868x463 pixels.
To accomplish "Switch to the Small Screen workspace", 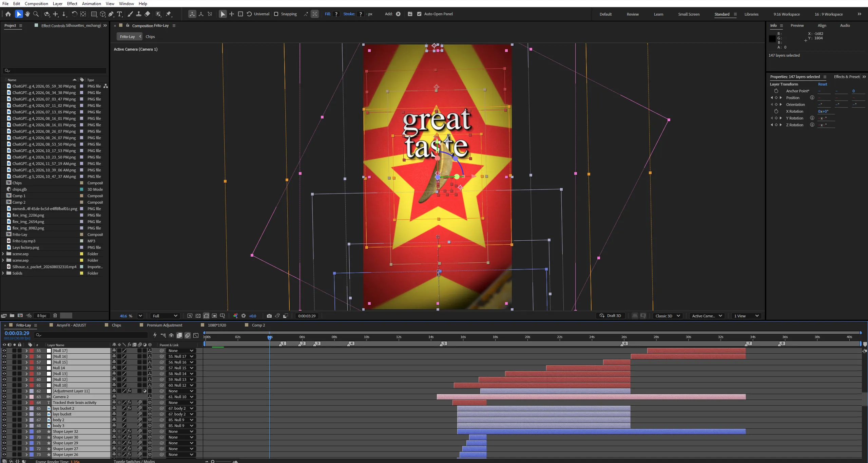I will coord(689,14).
